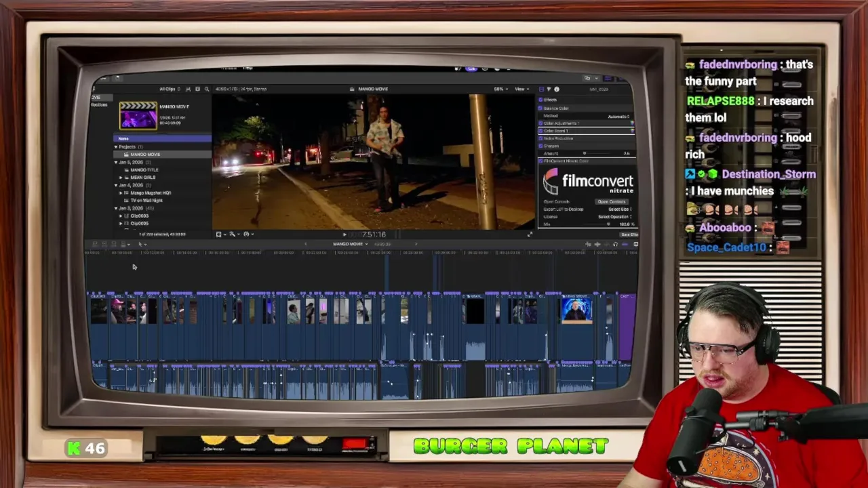Switch to the Video inspector tab
868x488 pixels.
[x=542, y=89]
